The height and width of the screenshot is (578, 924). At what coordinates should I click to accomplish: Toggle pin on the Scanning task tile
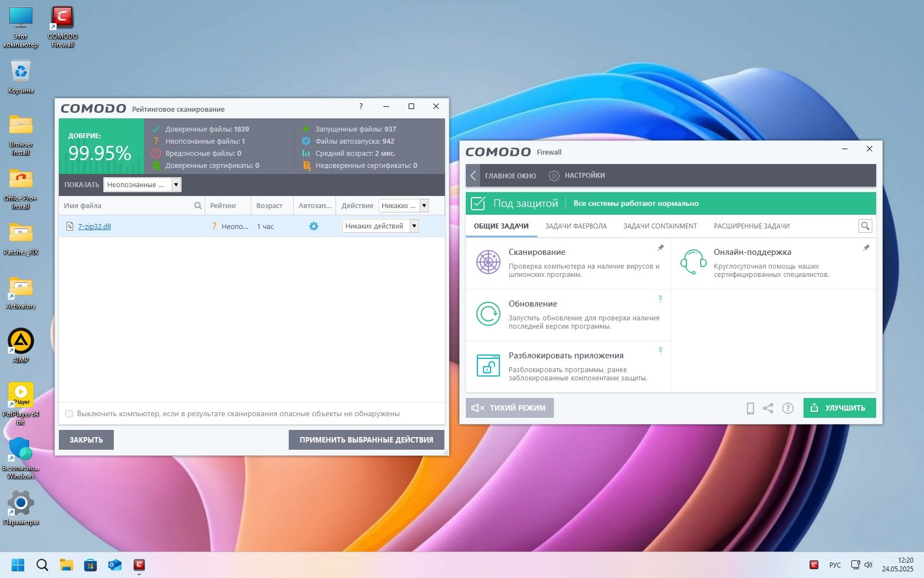(661, 248)
